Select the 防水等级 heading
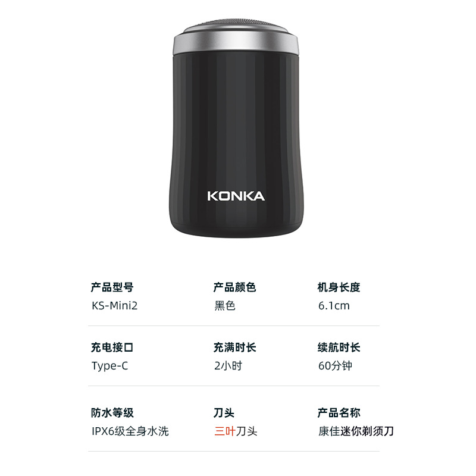This screenshot has width=476, height=476. [x=112, y=413]
